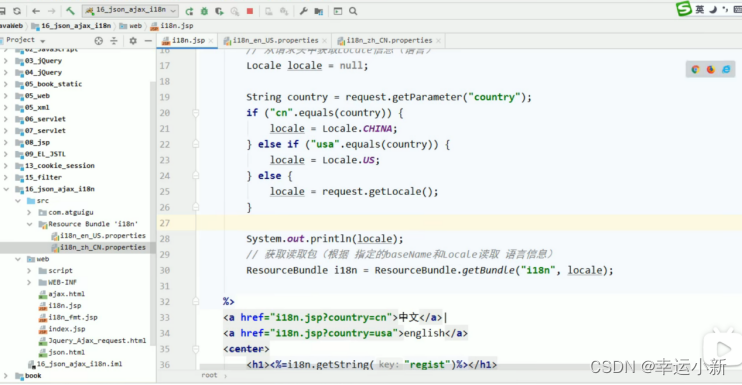Click the Synchronize/reload icon in the toolbar
Viewport: 742px width, 385px height.
pos(17,11)
